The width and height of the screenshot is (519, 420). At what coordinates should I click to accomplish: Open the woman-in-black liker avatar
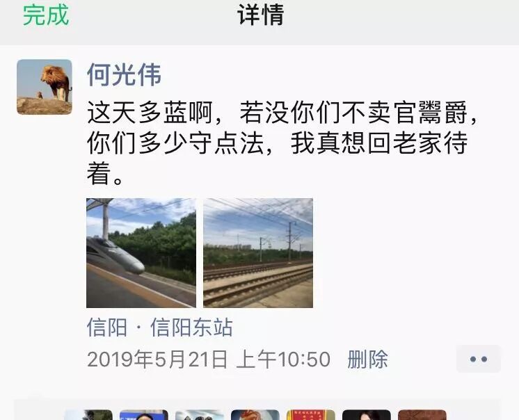[x=366, y=414]
